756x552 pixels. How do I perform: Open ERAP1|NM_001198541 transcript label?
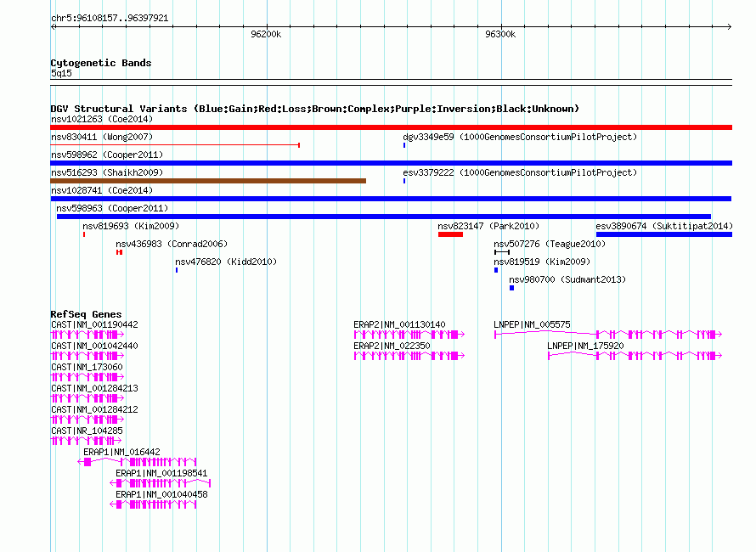pyautogui.click(x=161, y=473)
